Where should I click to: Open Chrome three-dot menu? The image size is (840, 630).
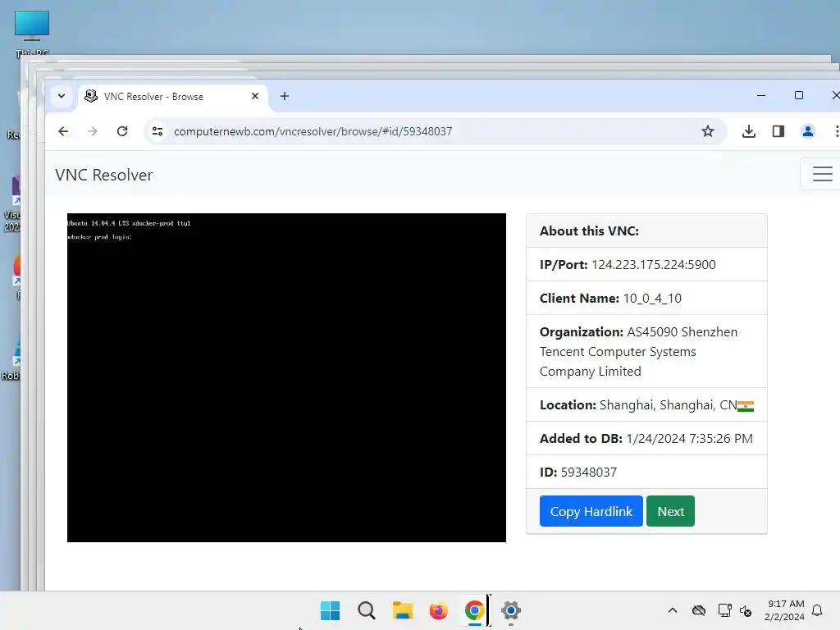(x=836, y=131)
